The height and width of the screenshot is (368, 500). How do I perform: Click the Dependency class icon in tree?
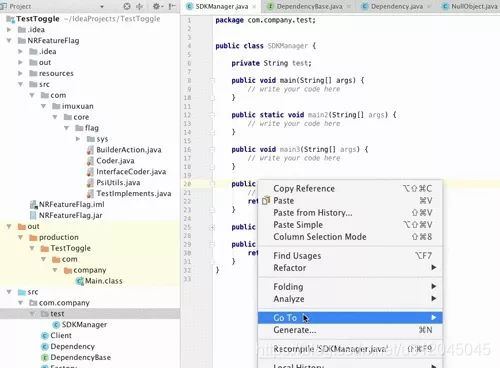click(x=45, y=347)
